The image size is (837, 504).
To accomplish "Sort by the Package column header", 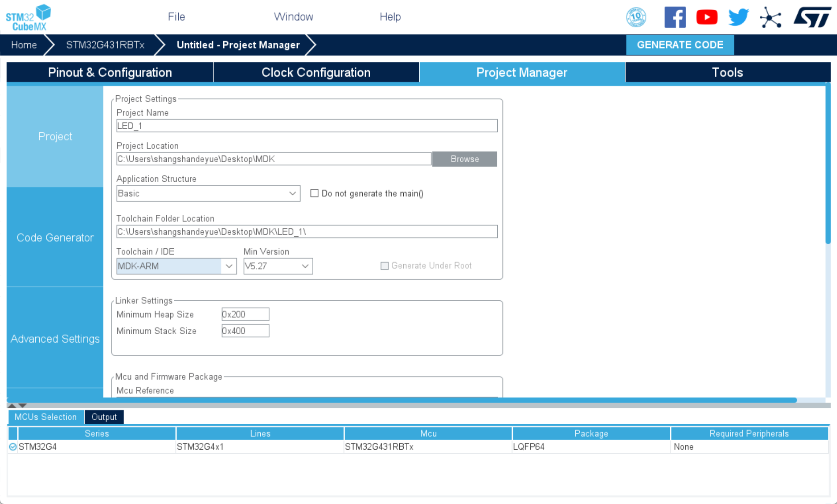I will (591, 433).
